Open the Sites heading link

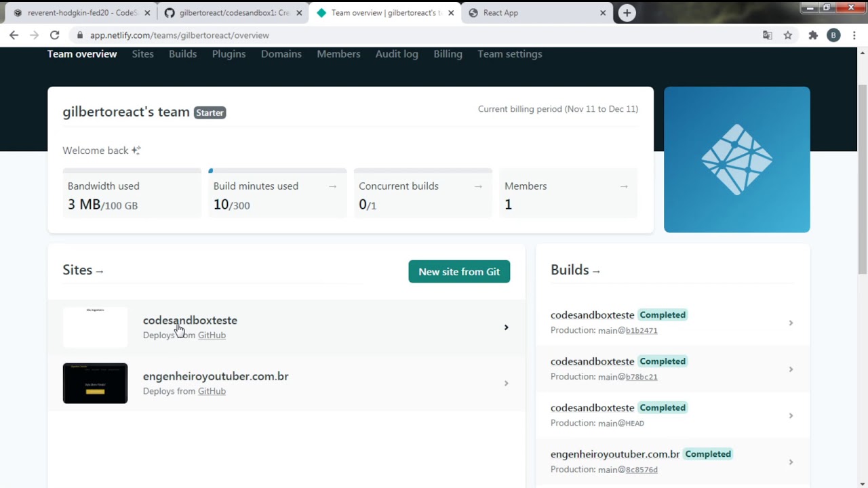coord(83,270)
